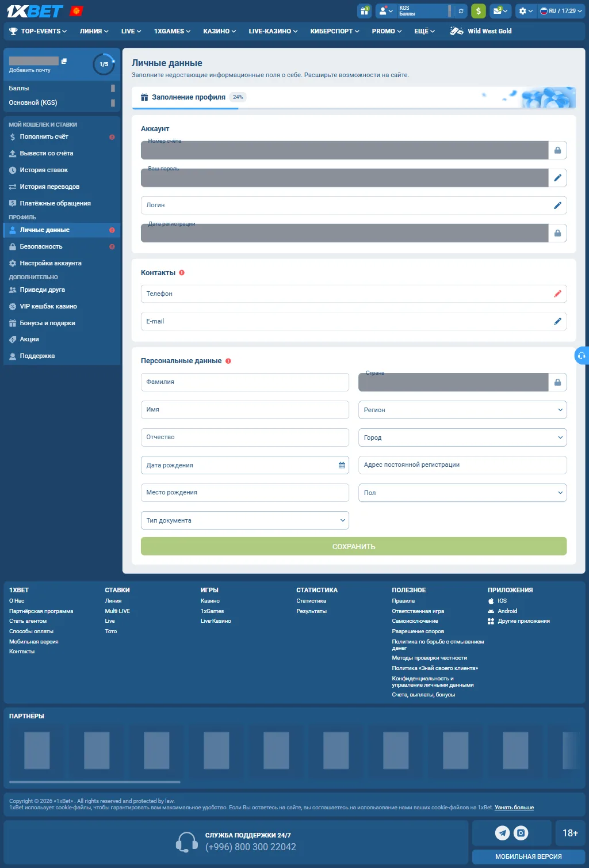Open the Telegram icon in the footer
Image resolution: width=589 pixels, height=868 pixels.
[503, 833]
